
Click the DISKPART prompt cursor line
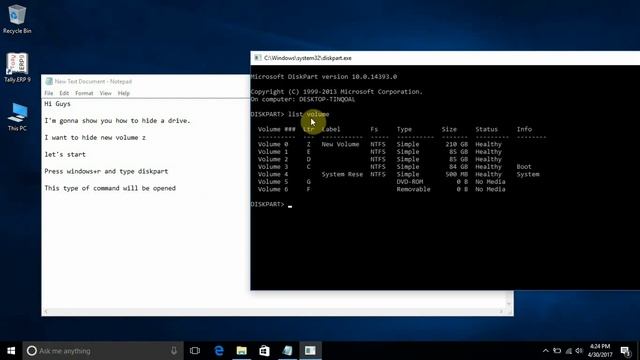tap(272, 204)
